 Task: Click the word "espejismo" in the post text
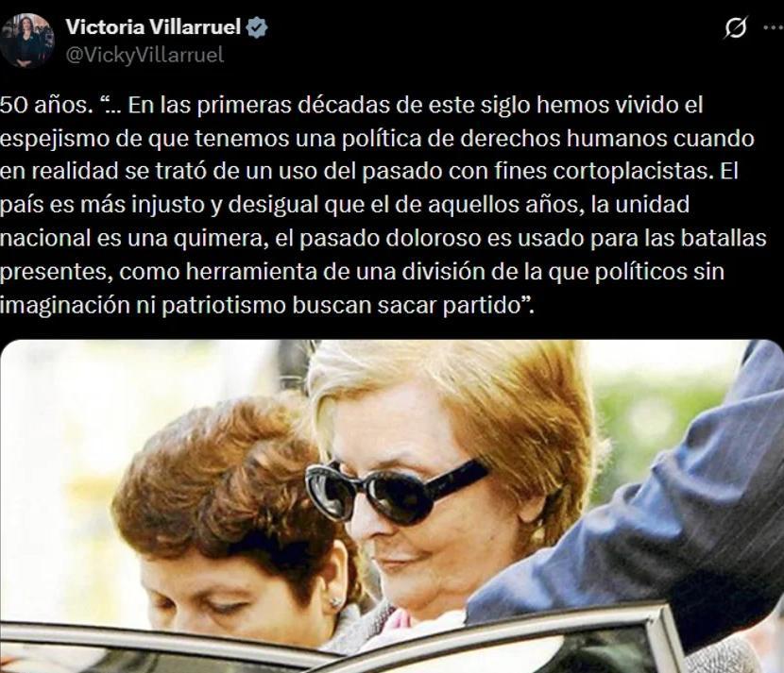point(54,139)
